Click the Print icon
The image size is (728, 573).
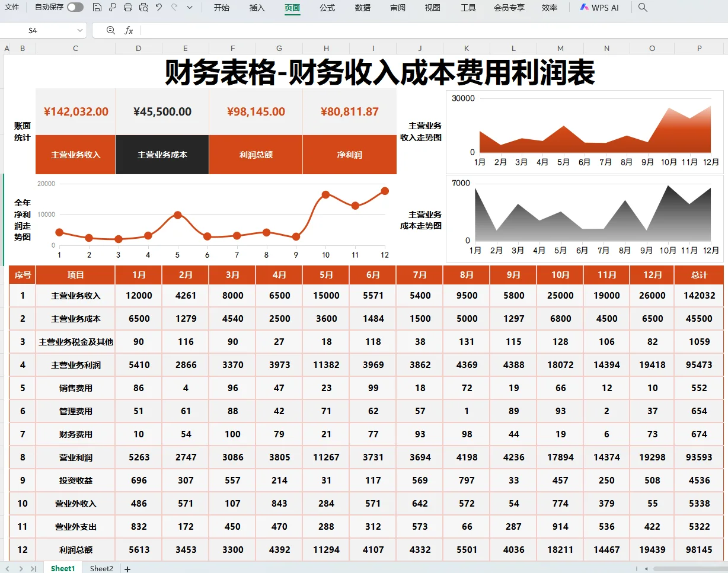coord(128,8)
